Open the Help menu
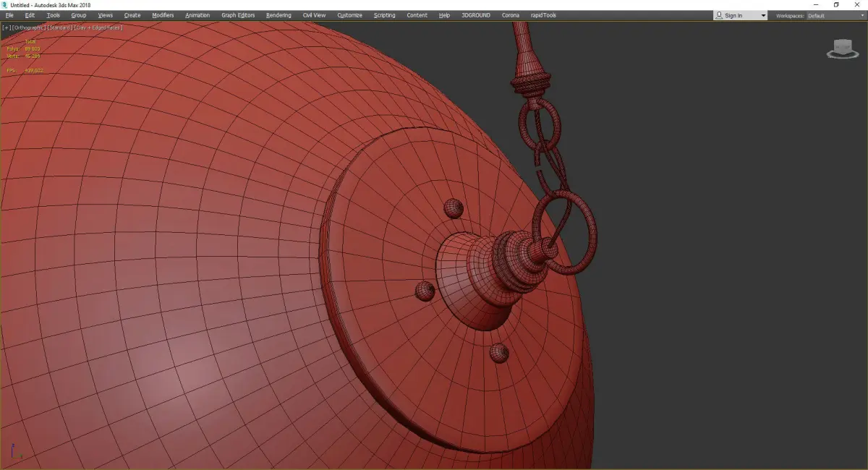Screen dimensions: 868x470 point(444,15)
